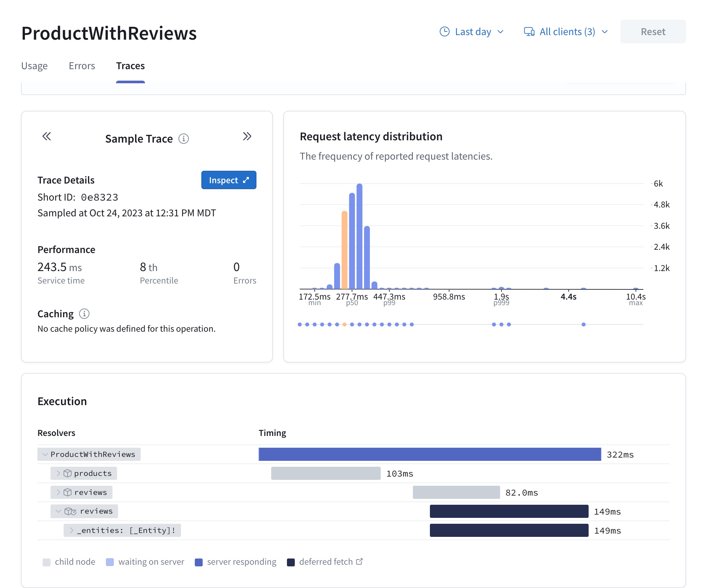This screenshot has width=707, height=588.
Task: Click the Caching info icon
Action: [84, 314]
